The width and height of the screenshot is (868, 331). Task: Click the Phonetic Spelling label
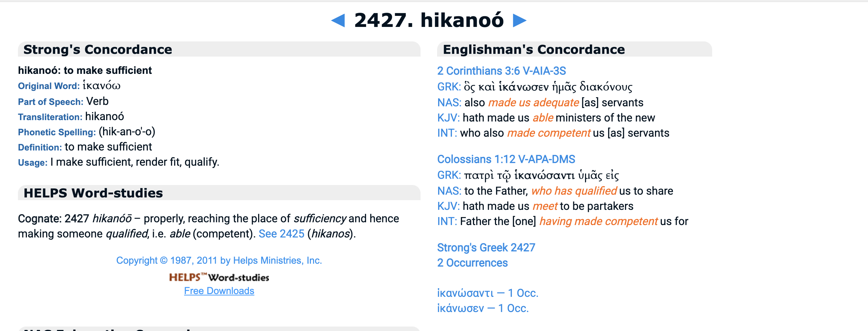click(57, 132)
